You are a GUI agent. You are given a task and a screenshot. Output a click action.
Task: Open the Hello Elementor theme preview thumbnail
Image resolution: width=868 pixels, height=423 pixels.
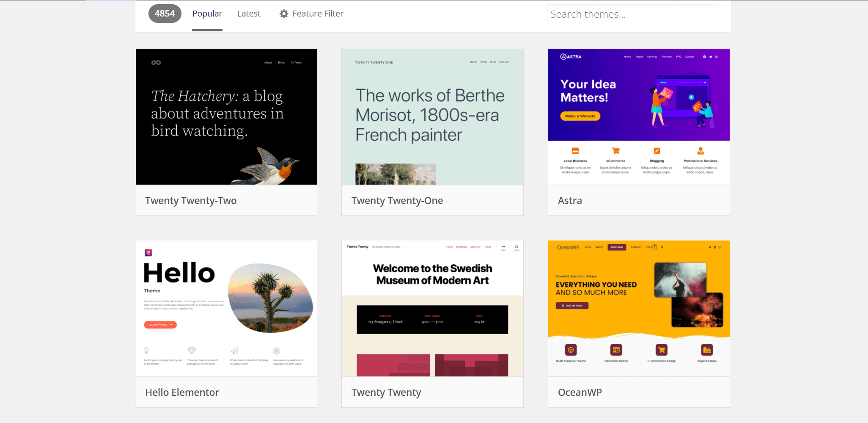coord(226,308)
